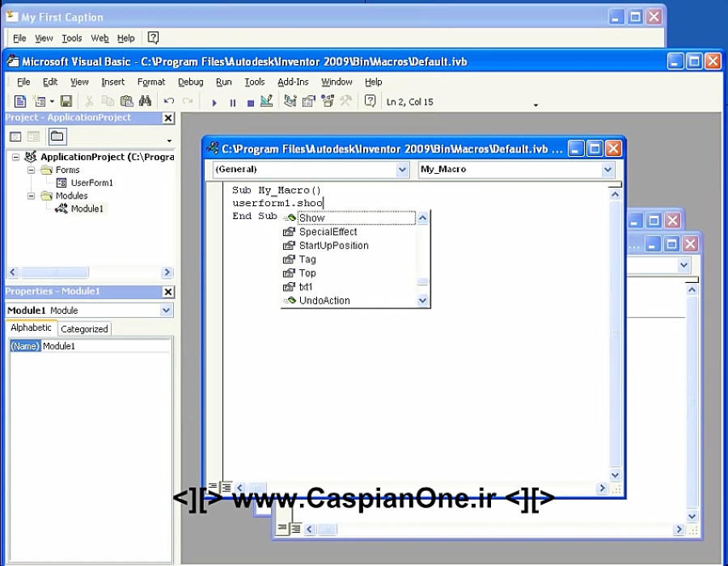Click the code window vertical scrollbar down arrow
This screenshot has width=728, height=566.
615,475
